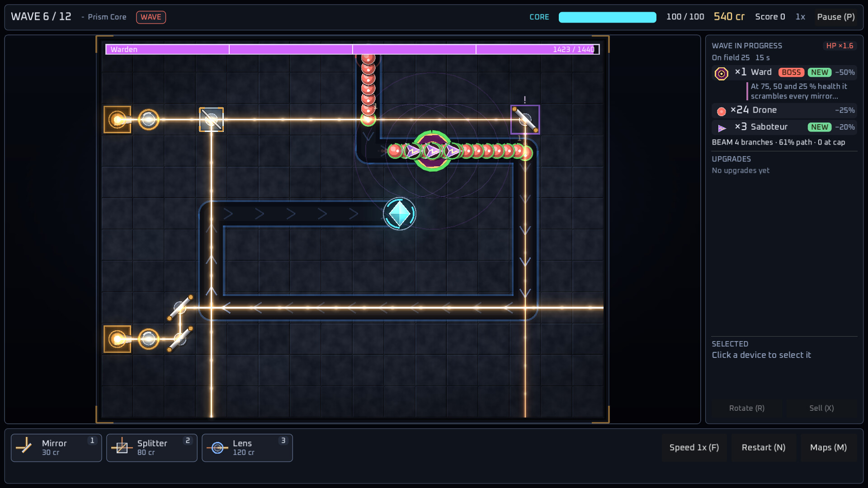Click the Sell (X) button
Screen dimensions: 868x488
click(821, 408)
